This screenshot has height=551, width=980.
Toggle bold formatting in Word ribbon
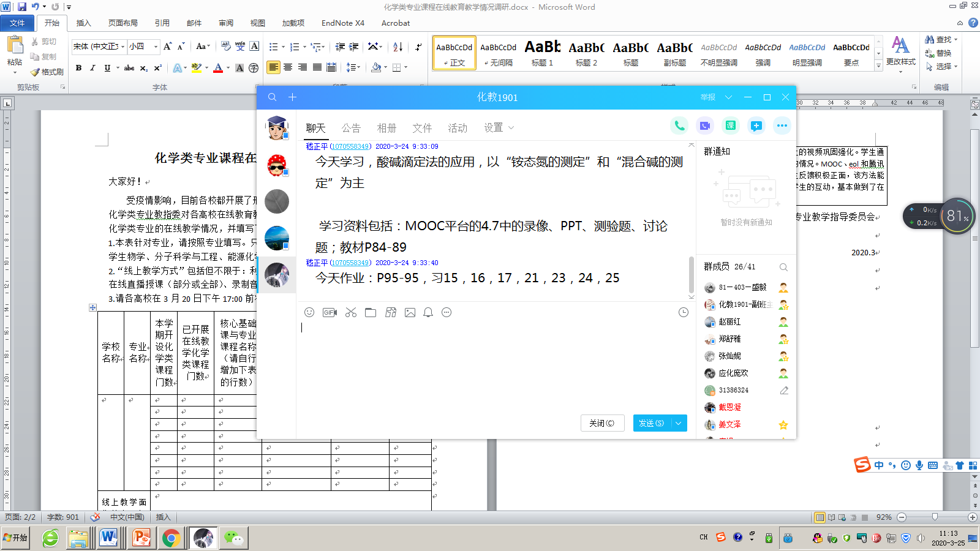click(x=78, y=68)
